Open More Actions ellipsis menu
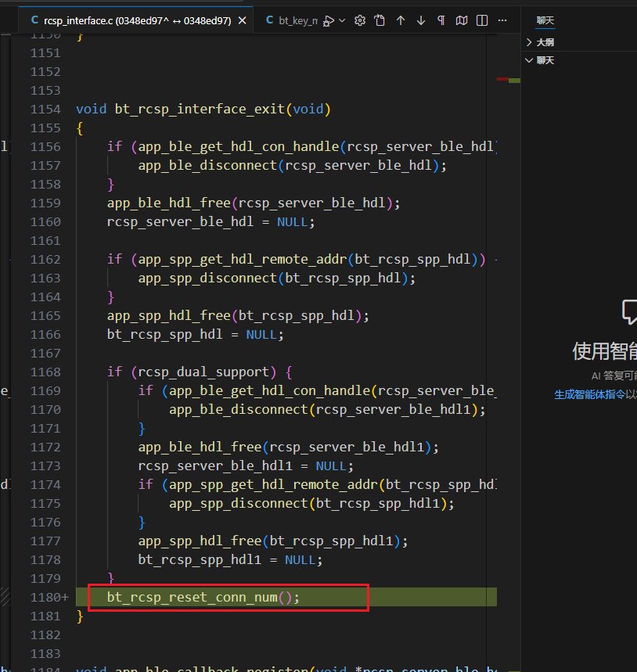The width and height of the screenshot is (637, 672). [x=502, y=20]
